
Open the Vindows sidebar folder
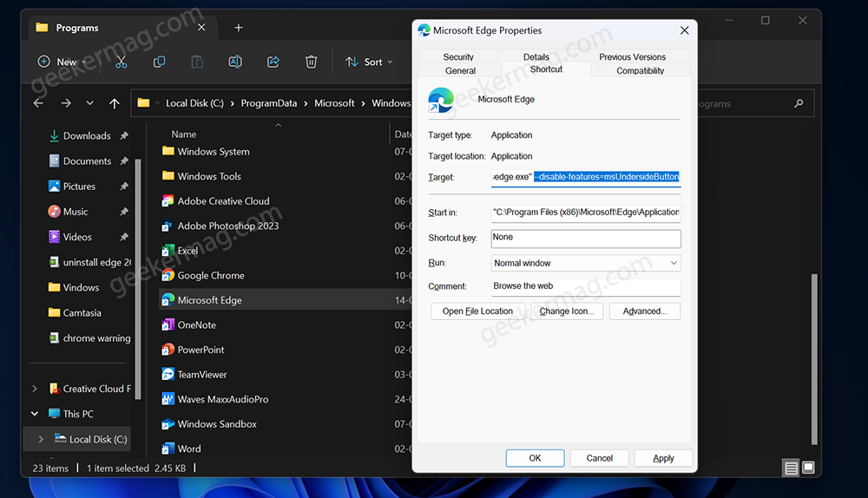click(x=80, y=287)
